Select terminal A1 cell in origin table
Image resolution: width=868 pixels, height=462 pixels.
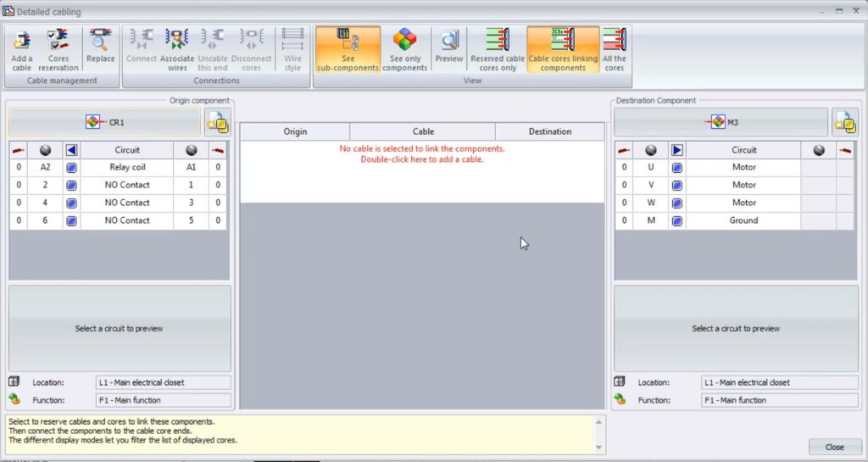pyautogui.click(x=191, y=167)
